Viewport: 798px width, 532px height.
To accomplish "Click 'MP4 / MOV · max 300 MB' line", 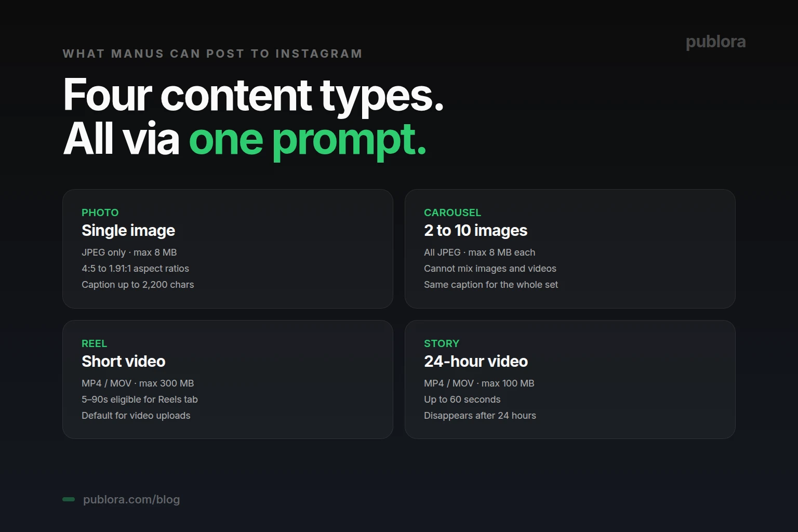I will point(138,383).
